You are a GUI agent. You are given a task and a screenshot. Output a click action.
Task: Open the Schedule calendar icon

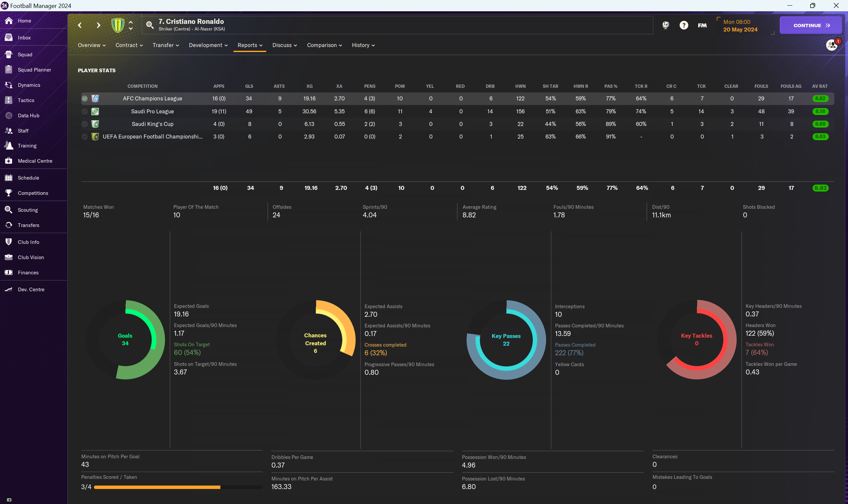point(9,178)
